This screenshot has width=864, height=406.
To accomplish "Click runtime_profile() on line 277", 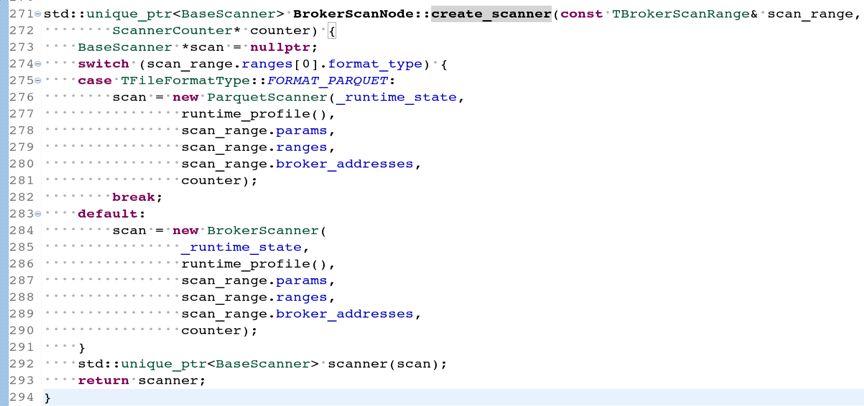I will [257, 114].
